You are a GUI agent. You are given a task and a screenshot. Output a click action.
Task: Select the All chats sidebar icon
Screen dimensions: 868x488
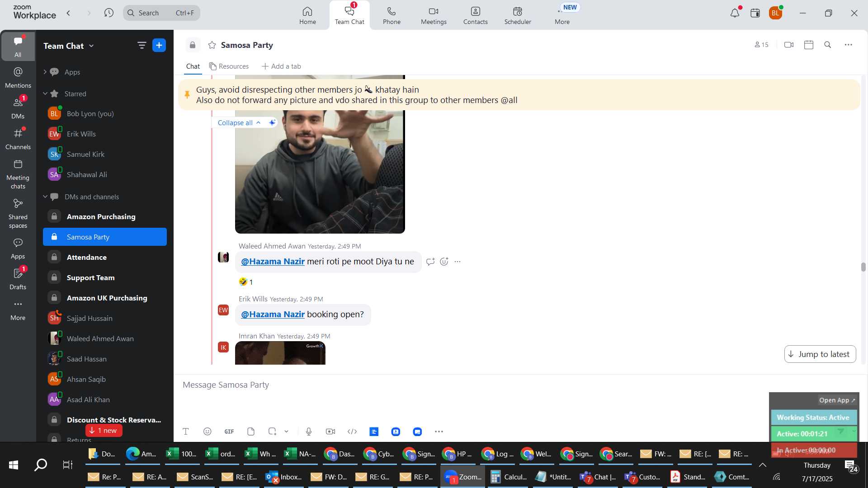click(18, 46)
